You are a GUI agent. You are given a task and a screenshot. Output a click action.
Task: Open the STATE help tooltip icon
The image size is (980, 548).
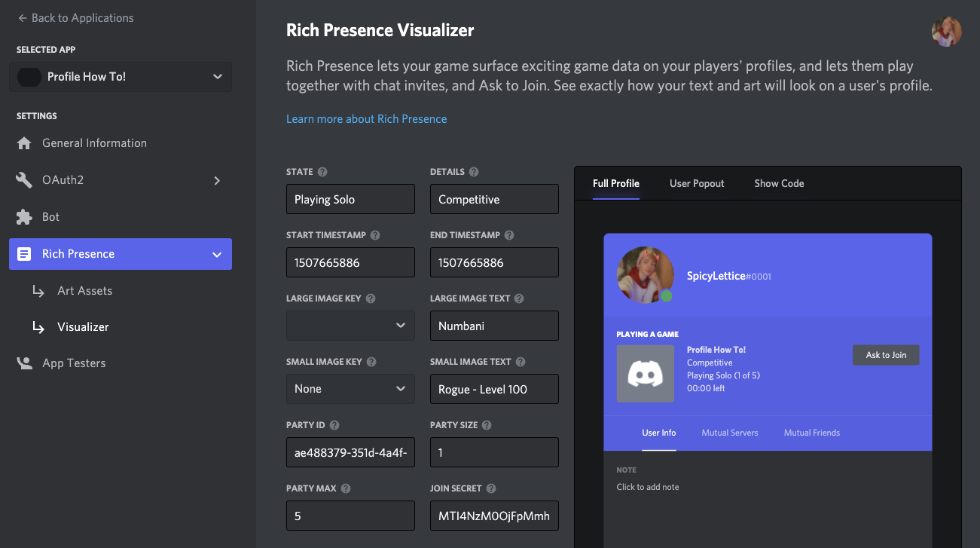[x=323, y=171]
